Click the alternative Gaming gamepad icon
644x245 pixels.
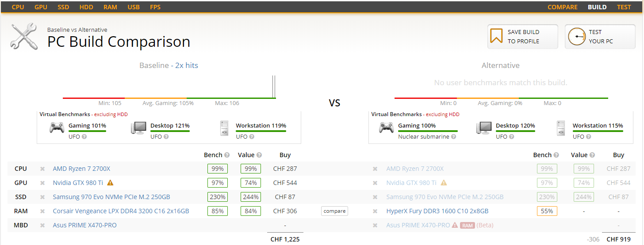[387, 128]
